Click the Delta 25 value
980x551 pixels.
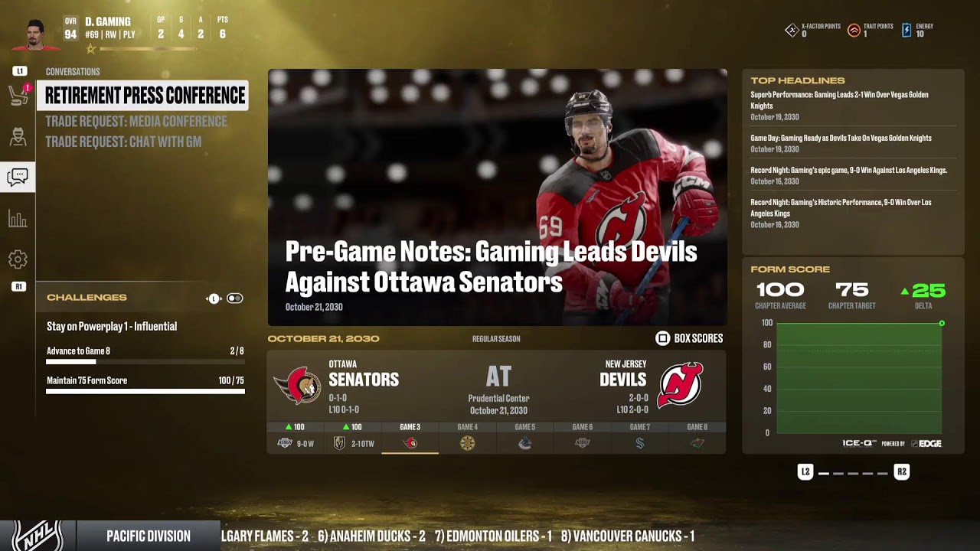point(929,291)
